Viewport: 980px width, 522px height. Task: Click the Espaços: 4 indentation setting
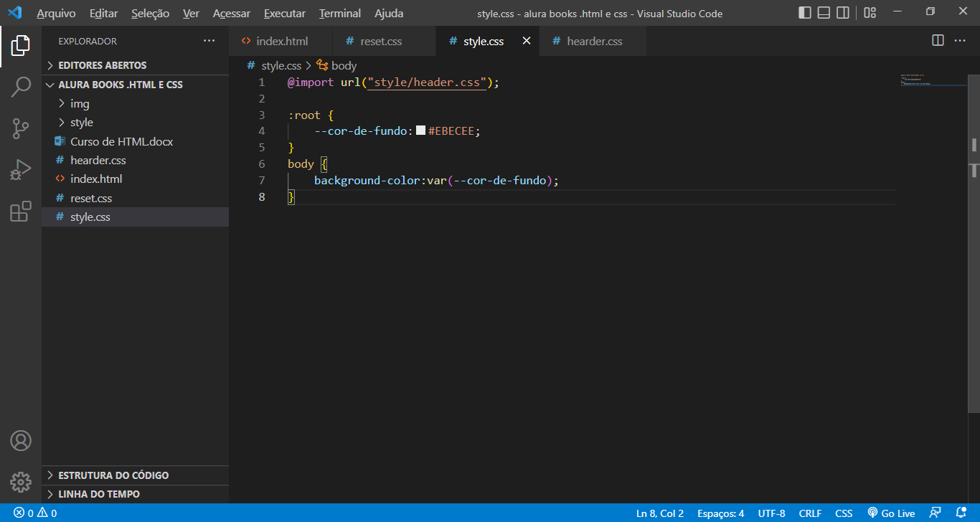(x=720, y=513)
